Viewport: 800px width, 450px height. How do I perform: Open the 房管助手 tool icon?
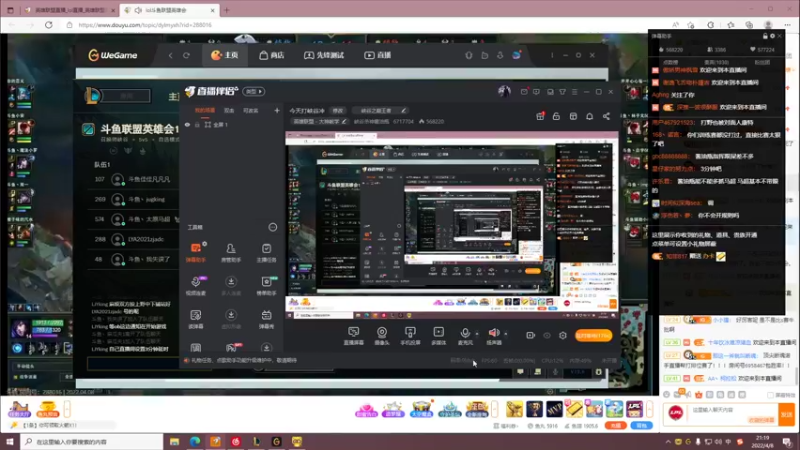coord(231,252)
